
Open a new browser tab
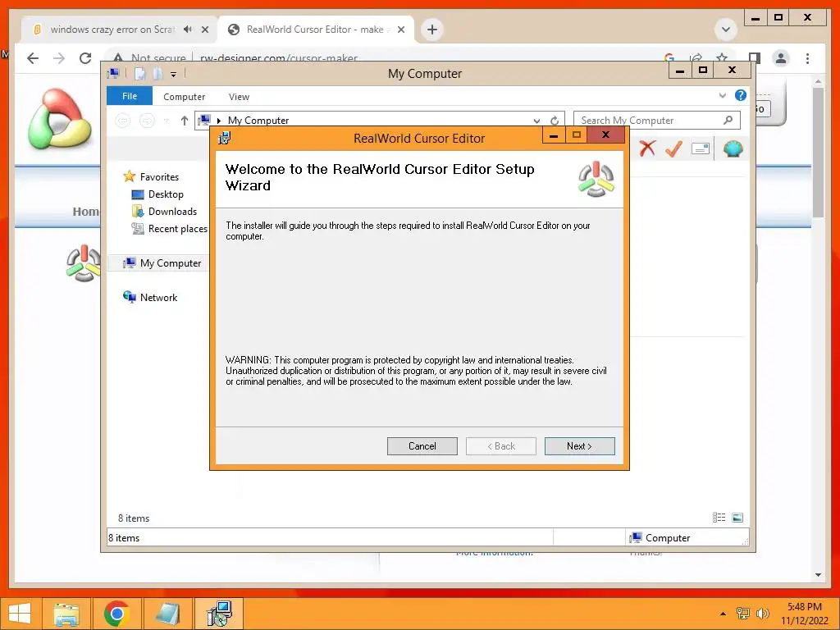pos(432,30)
